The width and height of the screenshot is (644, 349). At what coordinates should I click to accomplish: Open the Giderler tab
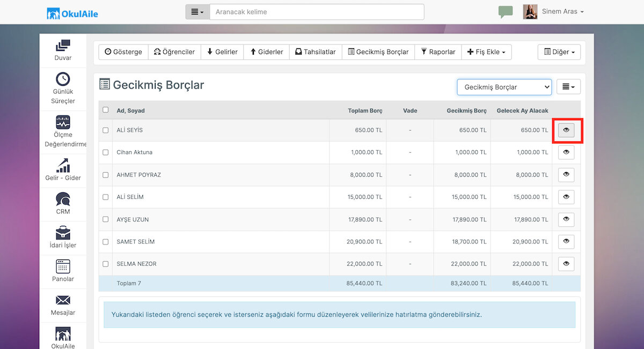[x=267, y=52]
